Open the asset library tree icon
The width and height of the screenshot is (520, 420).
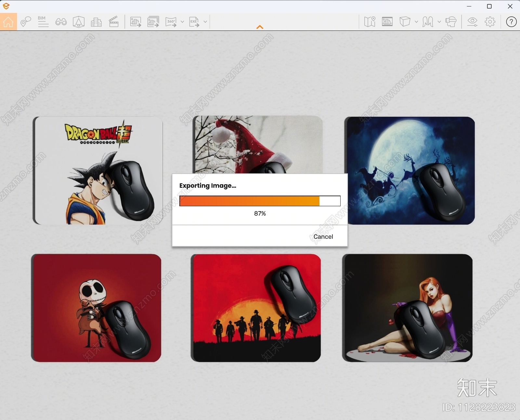tap(79, 22)
